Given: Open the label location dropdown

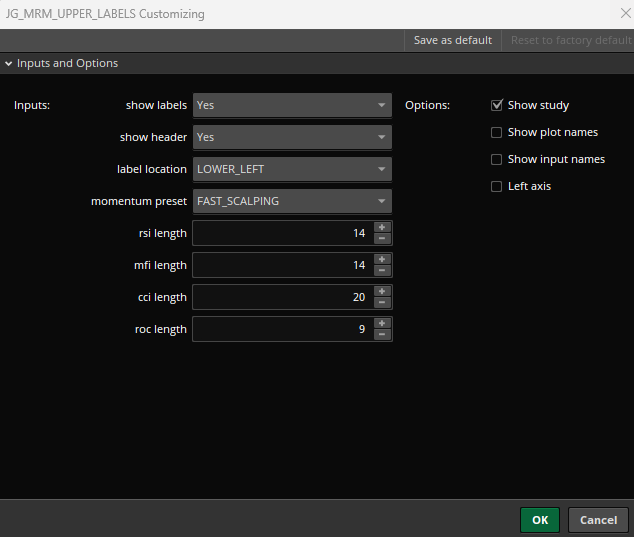Looking at the screenshot, I should 291,169.
